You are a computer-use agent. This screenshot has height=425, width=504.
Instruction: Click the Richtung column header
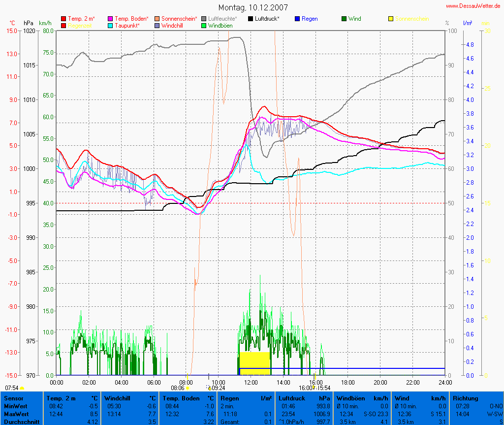click(x=465, y=398)
